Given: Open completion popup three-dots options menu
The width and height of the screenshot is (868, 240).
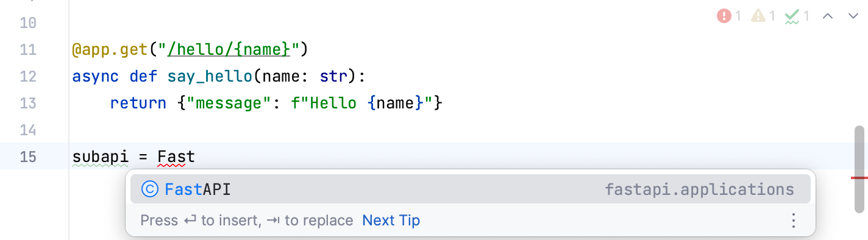Looking at the screenshot, I should 794,220.
